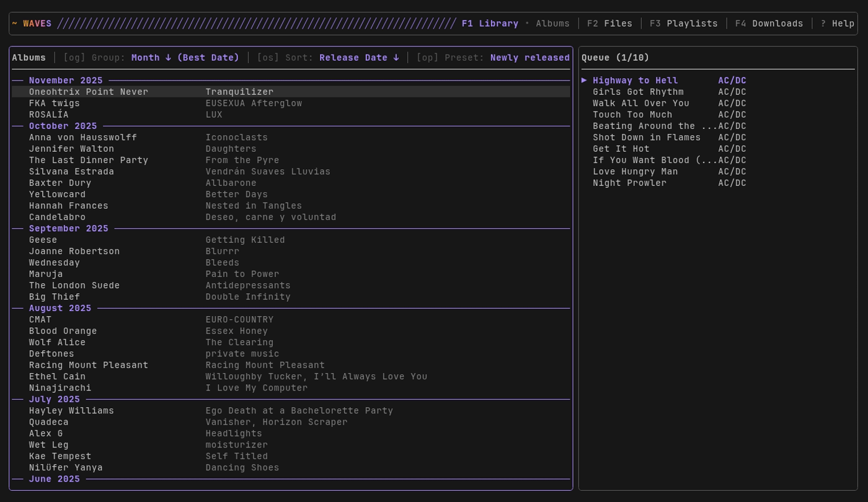Select Nilüfer Yanya's Dancing Shoes
The height and width of the screenshot is (502, 868).
point(291,468)
